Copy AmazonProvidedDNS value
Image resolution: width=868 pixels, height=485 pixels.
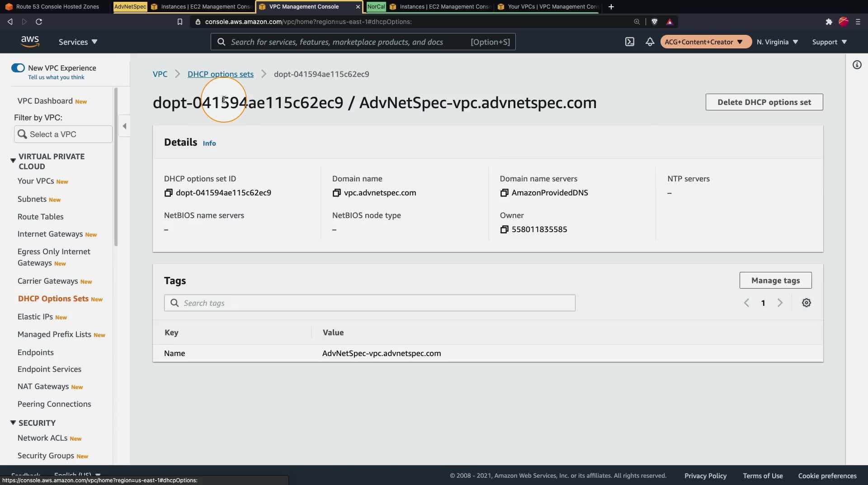coord(504,193)
